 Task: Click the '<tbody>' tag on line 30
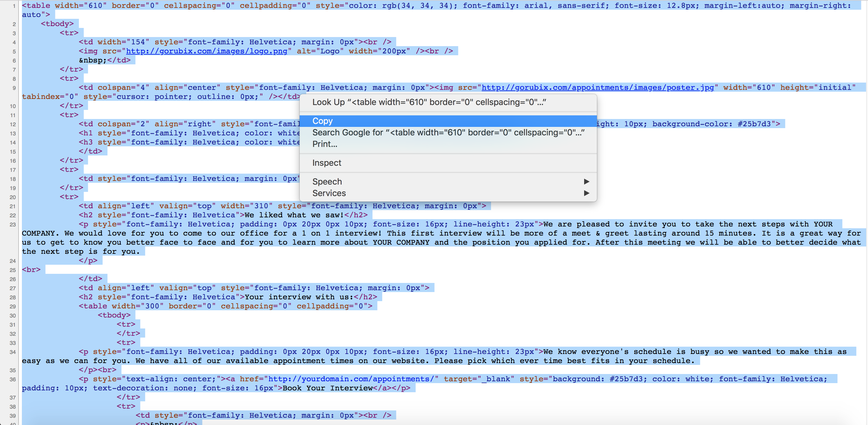(114, 315)
